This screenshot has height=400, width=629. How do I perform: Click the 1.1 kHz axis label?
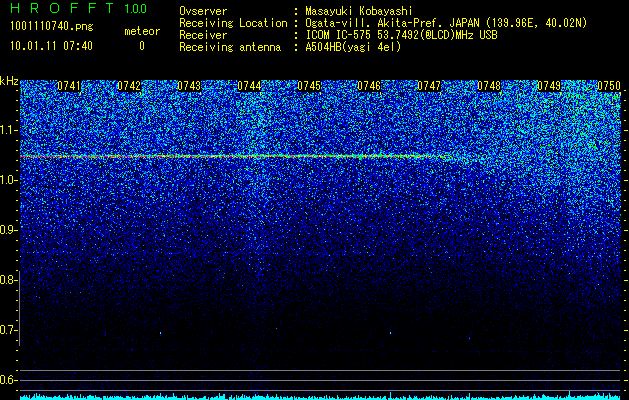pyautogui.click(x=8, y=130)
